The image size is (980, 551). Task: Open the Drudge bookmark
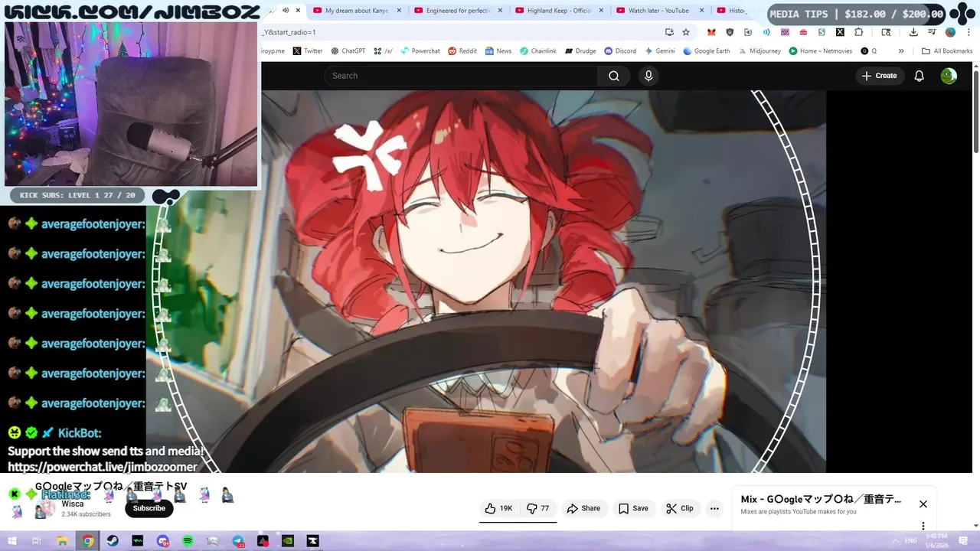(x=580, y=51)
